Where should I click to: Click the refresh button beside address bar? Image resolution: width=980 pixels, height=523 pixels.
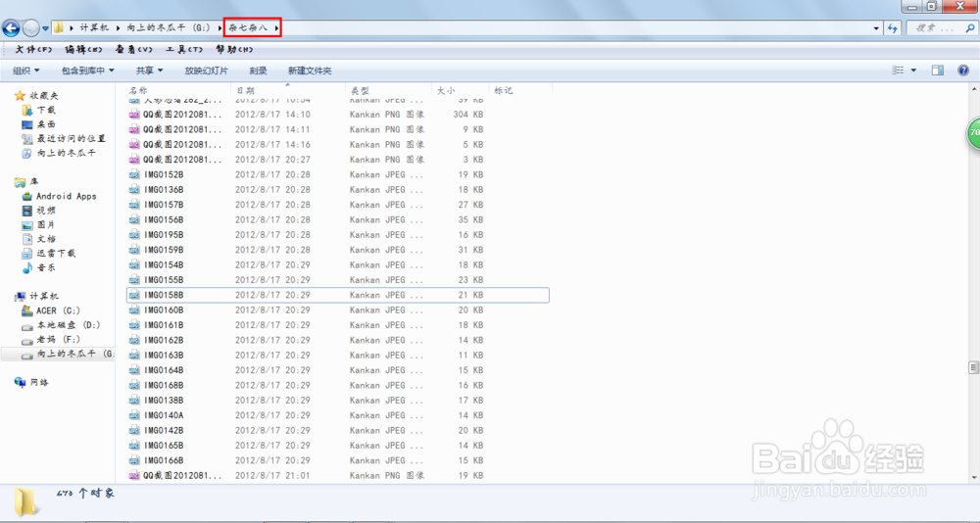click(x=892, y=28)
